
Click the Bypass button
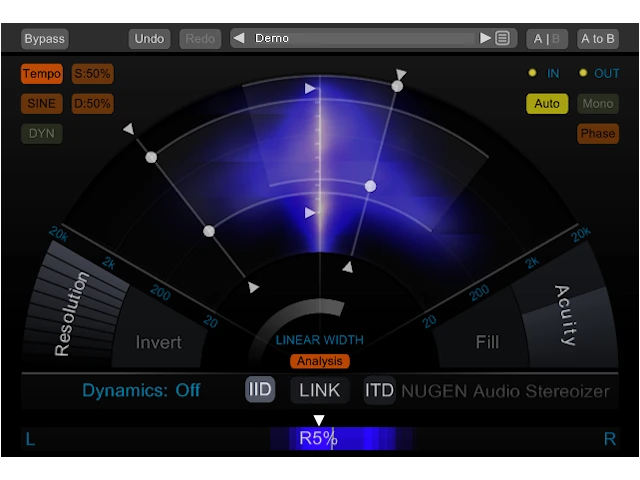[x=44, y=39]
